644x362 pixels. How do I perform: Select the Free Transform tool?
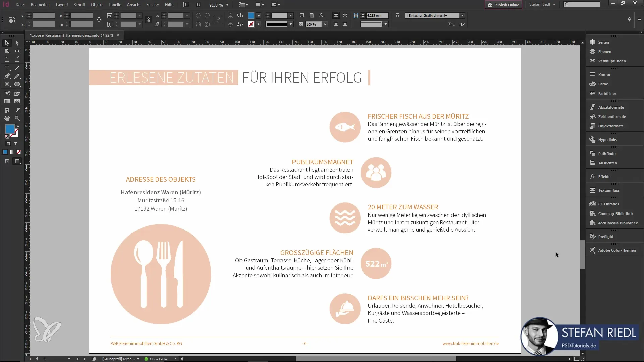[17, 93]
